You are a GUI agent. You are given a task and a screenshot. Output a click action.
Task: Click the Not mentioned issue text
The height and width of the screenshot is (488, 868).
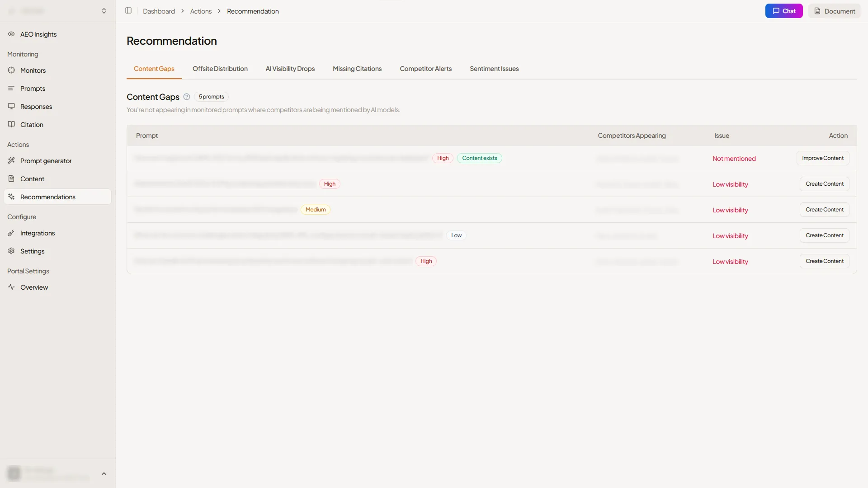(x=734, y=159)
